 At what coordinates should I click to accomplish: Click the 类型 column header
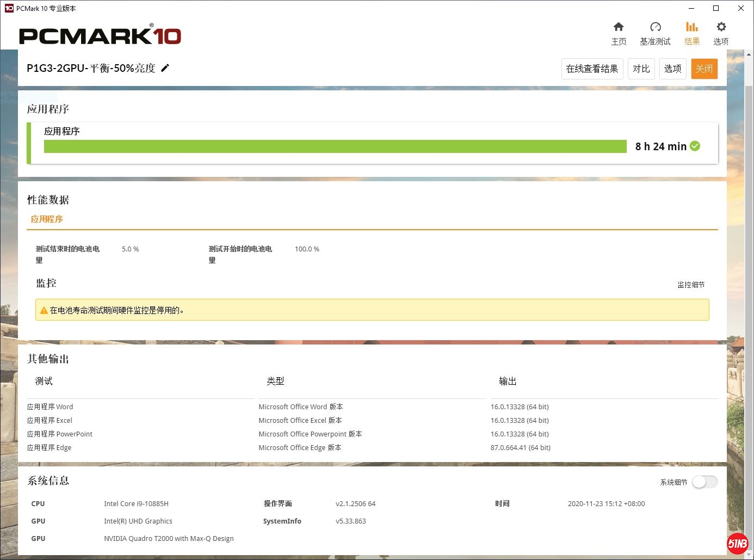pos(275,381)
